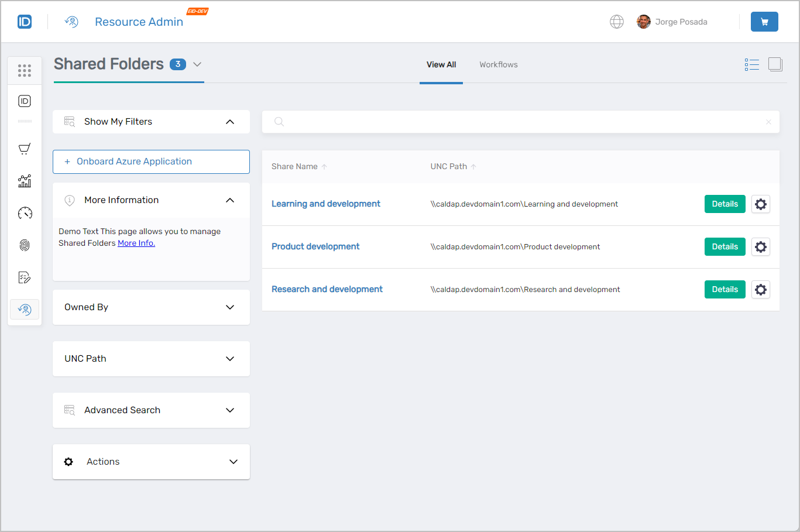
Task: Click the analytics chart sidebar icon
Action: (x=24, y=181)
